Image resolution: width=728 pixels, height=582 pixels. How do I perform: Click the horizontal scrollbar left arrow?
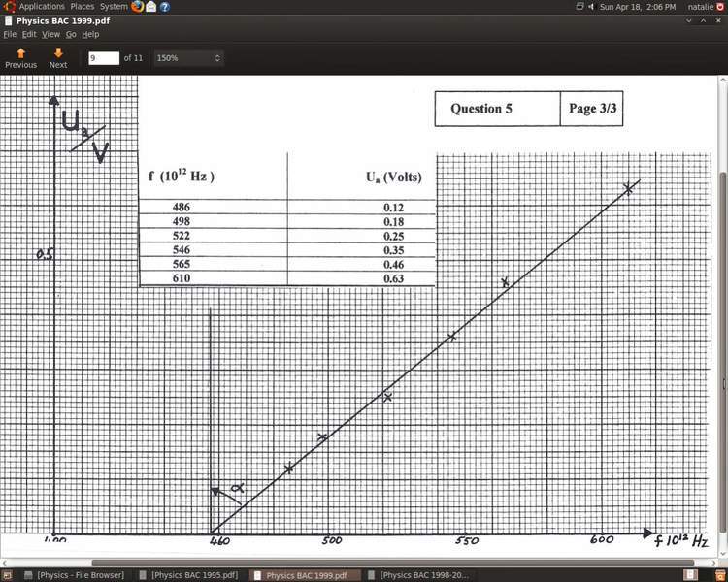(x=4, y=563)
